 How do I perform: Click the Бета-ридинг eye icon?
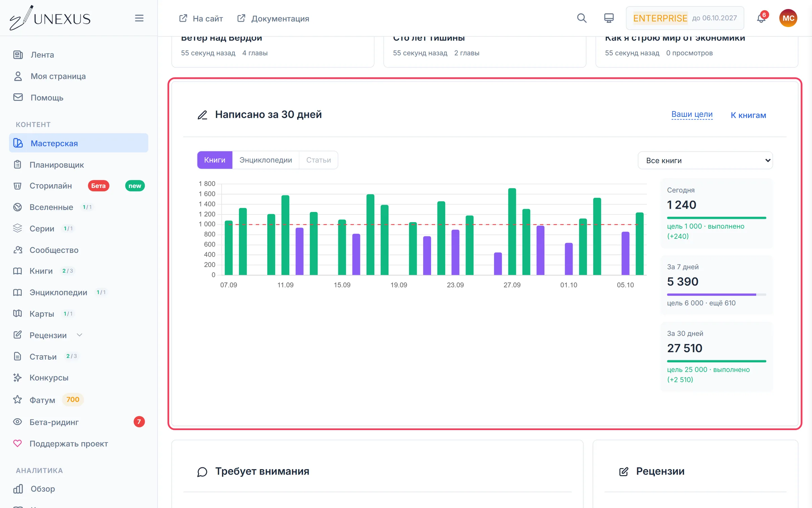18,422
